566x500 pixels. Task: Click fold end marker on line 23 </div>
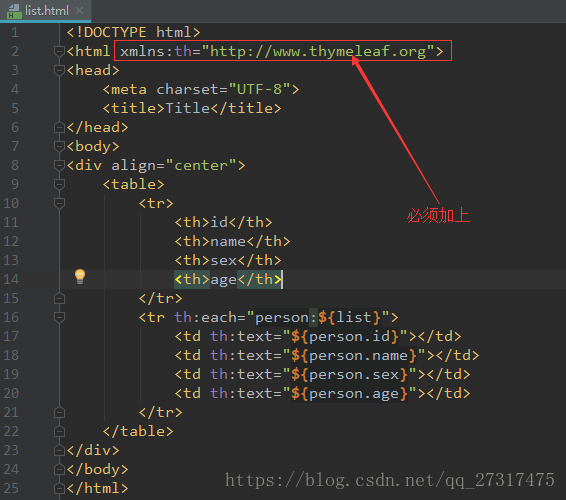(59, 450)
